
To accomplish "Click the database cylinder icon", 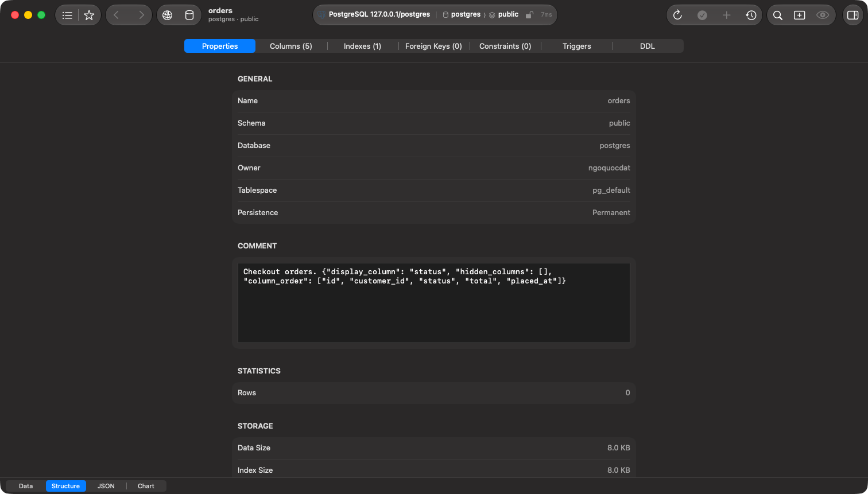I will tap(189, 15).
